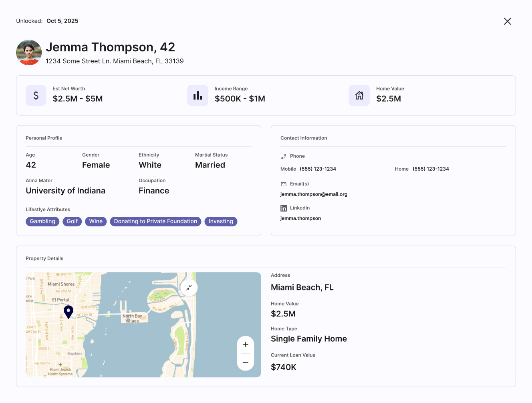This screenshot has width=532, height=403.
Task: Click the home value house icon
Action: (x=359, y=95)
